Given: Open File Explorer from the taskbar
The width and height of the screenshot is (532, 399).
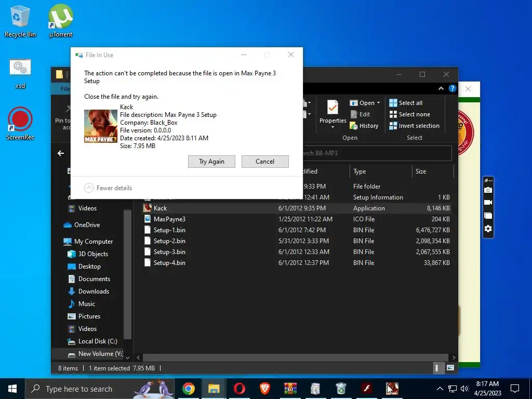Looking at the screenshot, I should pyautogui.click(x=214, y=389).
